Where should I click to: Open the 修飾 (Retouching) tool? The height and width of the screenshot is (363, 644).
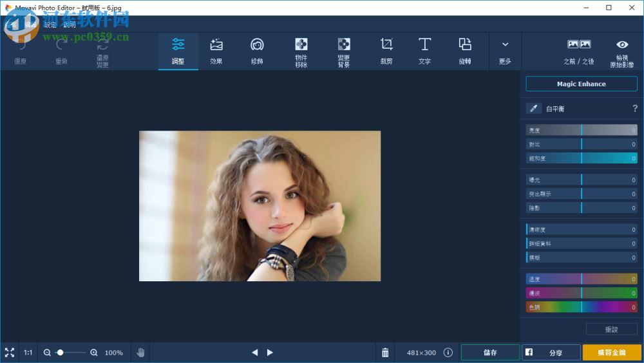click(257, 51)
